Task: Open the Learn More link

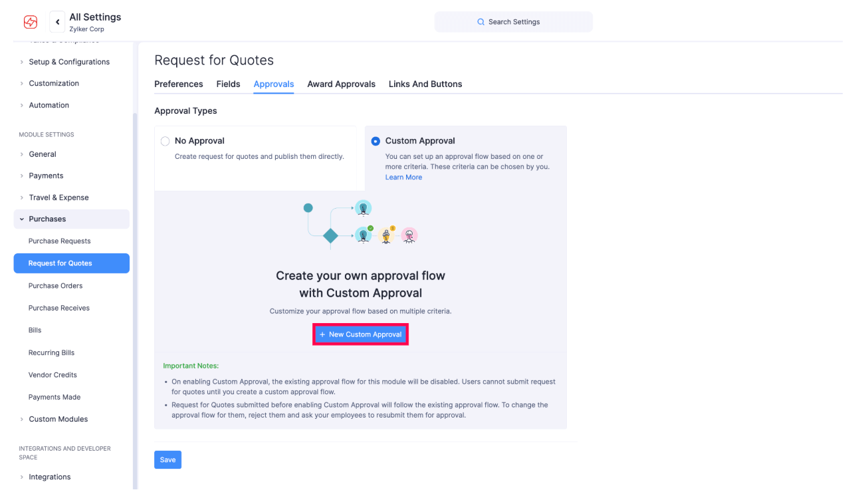Action: pos(403,177)
